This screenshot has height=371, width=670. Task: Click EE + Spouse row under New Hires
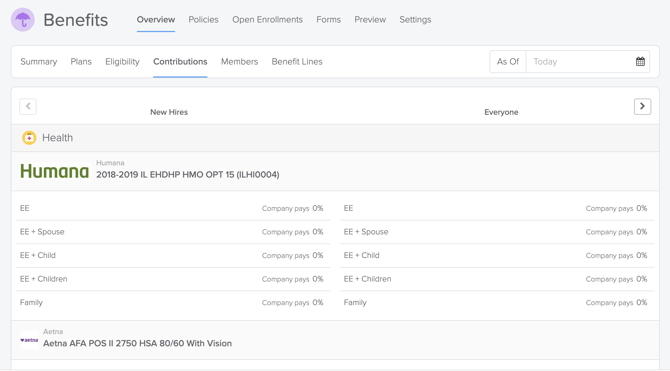click(x=173, y=232)
